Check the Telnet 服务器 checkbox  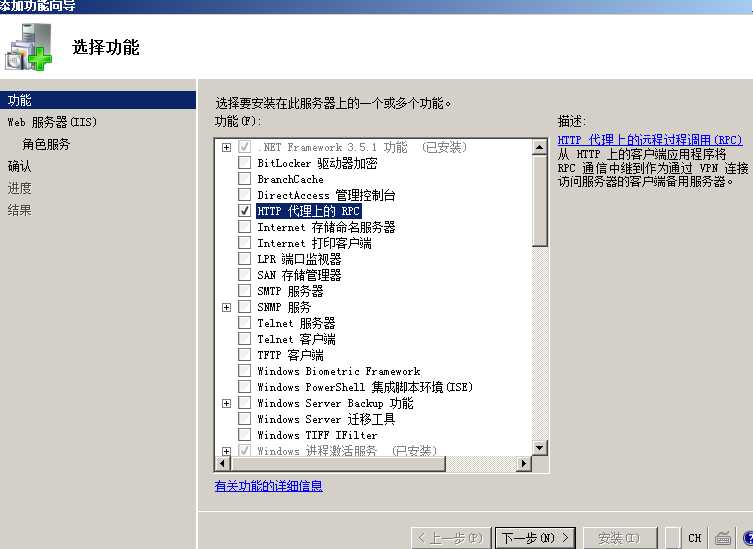point(244,323)
